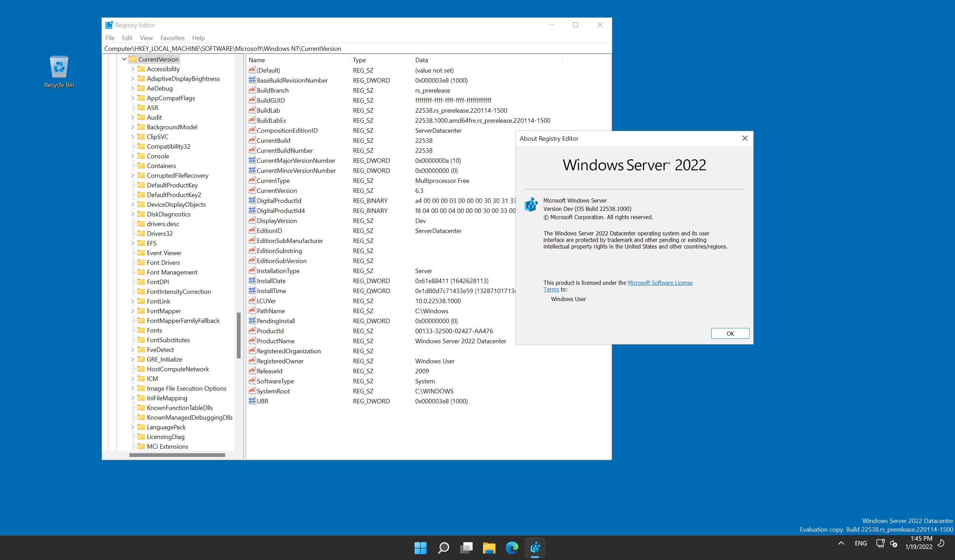Click the UBR DWORD value icon
Viewport: 955px width, 560px height.
[x=252, y=401]
